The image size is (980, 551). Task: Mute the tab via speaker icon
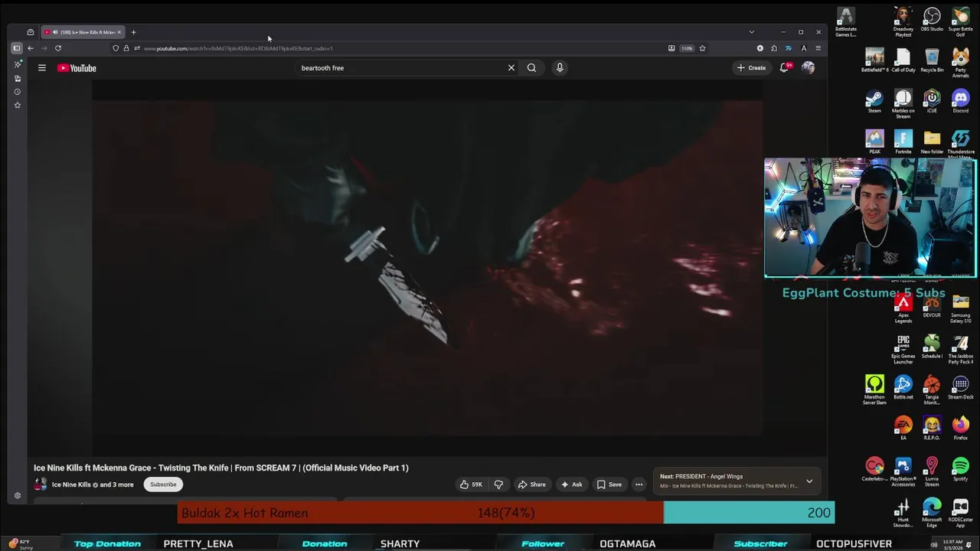[55, 32]
